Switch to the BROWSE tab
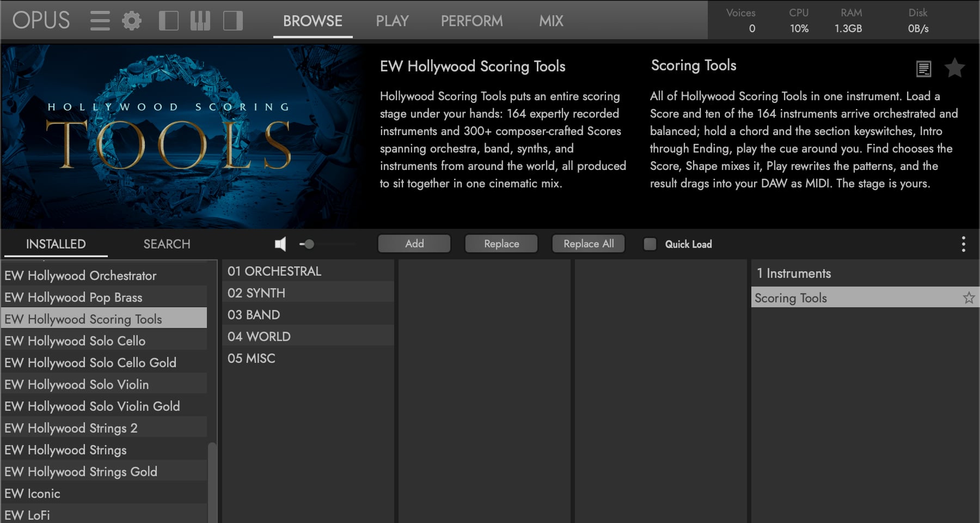Image resolution: width=980 pixels, height=523 pixels. [x=313, y=21]
